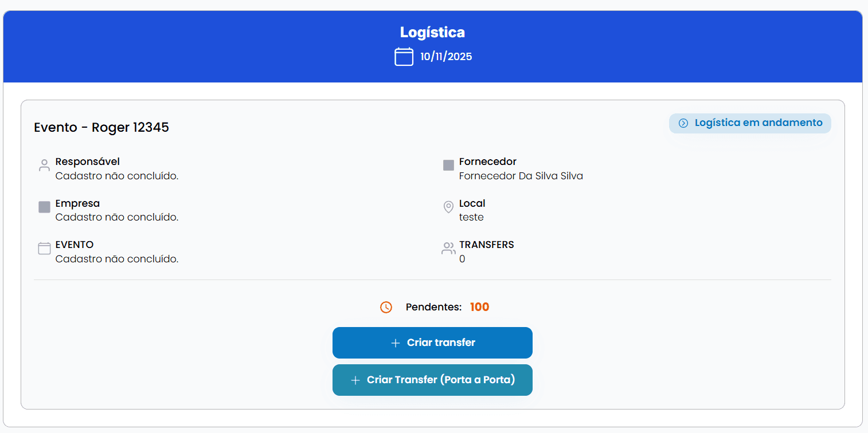Select the Evento - Roger 12345 heading
The image size is (868, 433).
[x=101, y=127]
